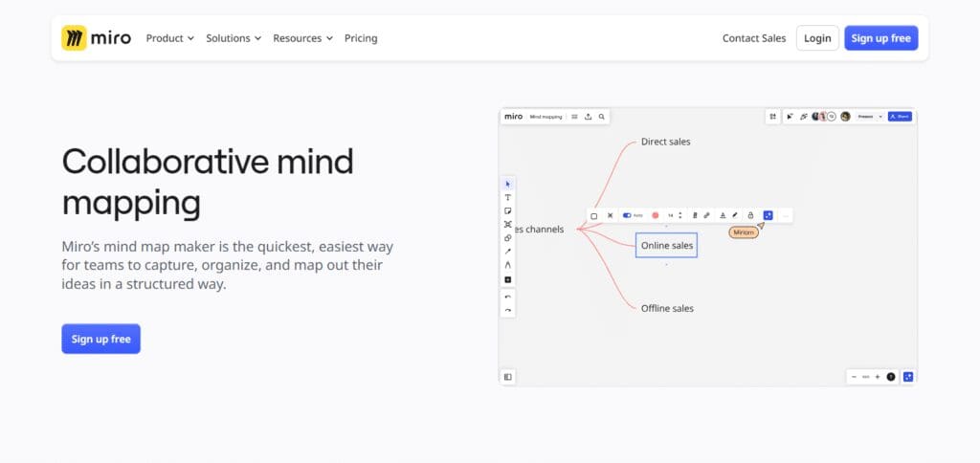The width and height of the screenshot is (980, 463).
Task: Open the Product dropdown menu
Action: tap(170, 38)
